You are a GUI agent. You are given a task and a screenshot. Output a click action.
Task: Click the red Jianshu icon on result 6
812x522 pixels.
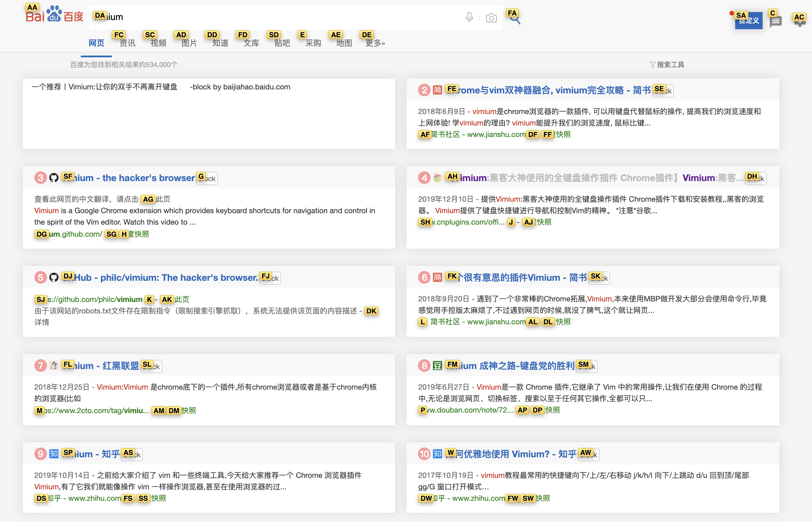pyautogui.click(x=437, y=277)
